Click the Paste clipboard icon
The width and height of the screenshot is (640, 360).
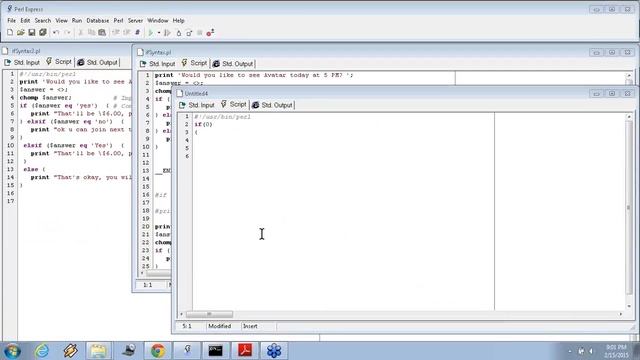pos(102,32)
